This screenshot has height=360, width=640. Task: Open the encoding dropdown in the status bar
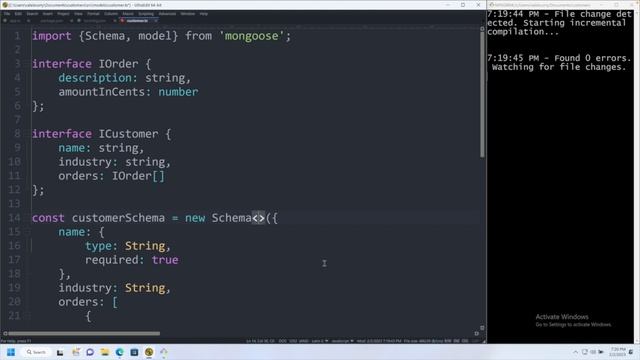tap(320, 341)
